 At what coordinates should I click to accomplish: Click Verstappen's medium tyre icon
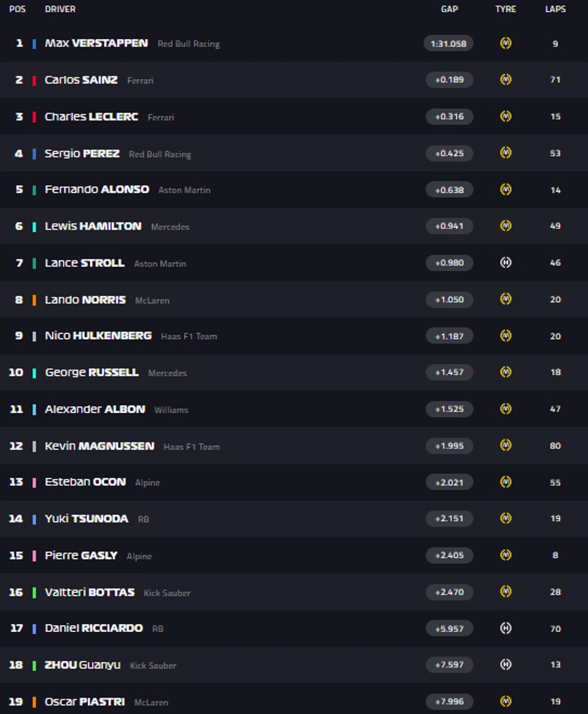click(x=505, y=43)
